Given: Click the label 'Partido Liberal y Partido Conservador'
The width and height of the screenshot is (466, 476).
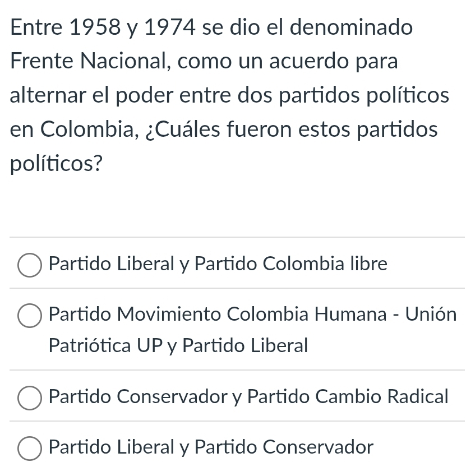Looking at the screenshot, I should (x=211, y=447).
